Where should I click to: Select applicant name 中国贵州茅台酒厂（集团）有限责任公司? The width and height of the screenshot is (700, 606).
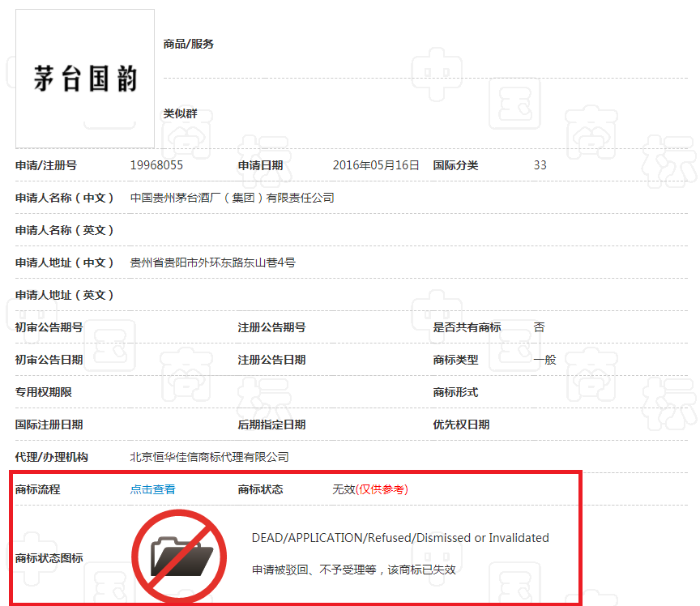coord(233,198)
